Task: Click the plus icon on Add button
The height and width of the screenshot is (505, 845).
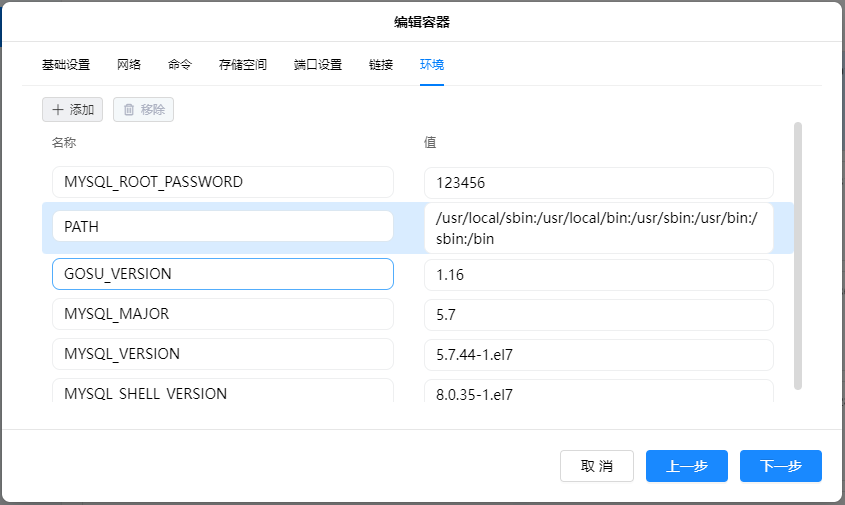Action: point(58,110)
